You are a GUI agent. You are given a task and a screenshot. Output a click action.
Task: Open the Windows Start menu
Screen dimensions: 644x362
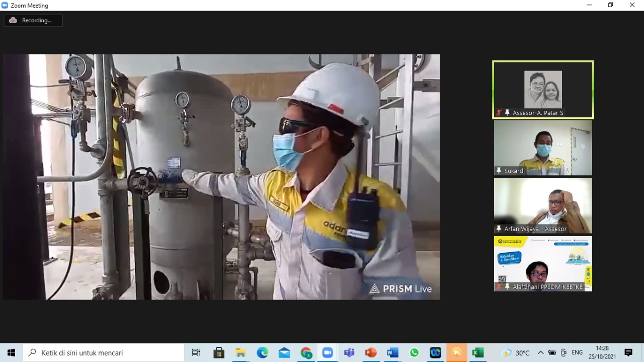point(11,352)
